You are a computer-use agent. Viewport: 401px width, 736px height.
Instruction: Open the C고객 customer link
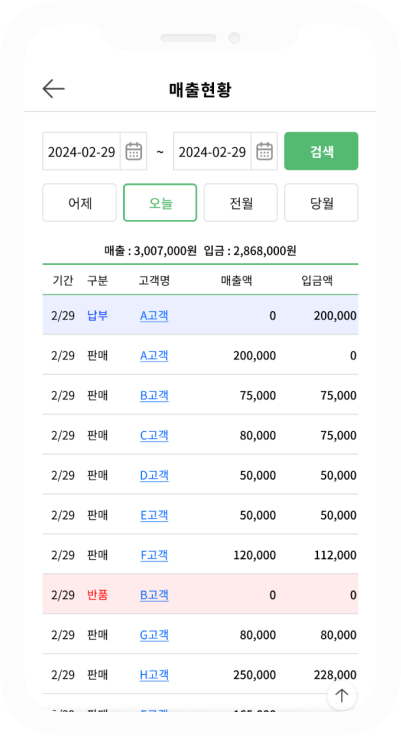coord(154,435)
